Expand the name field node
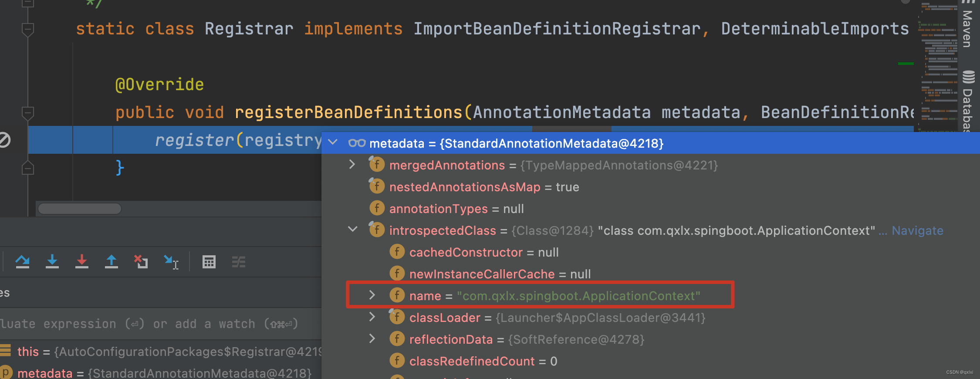 [x=372, y=295]
